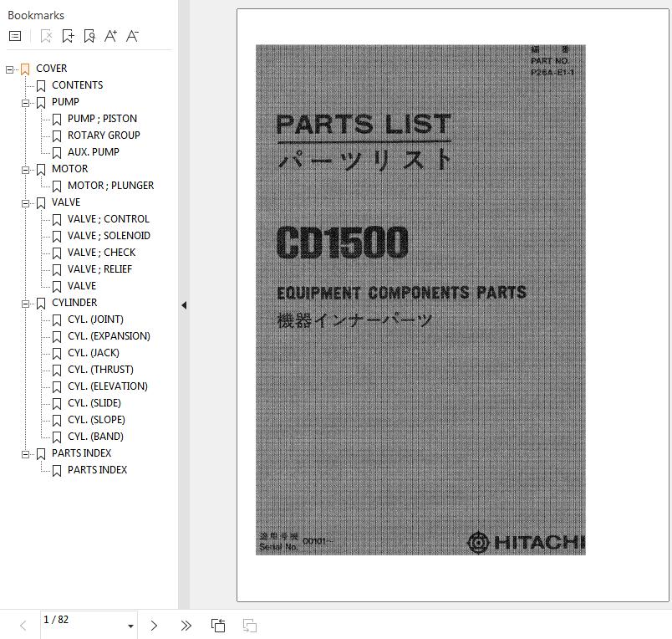Viewport: 672px width, 639px height.
Task: Open the CYL. (EXPANSION) bookmark
Action: click(x=109, y=336)
